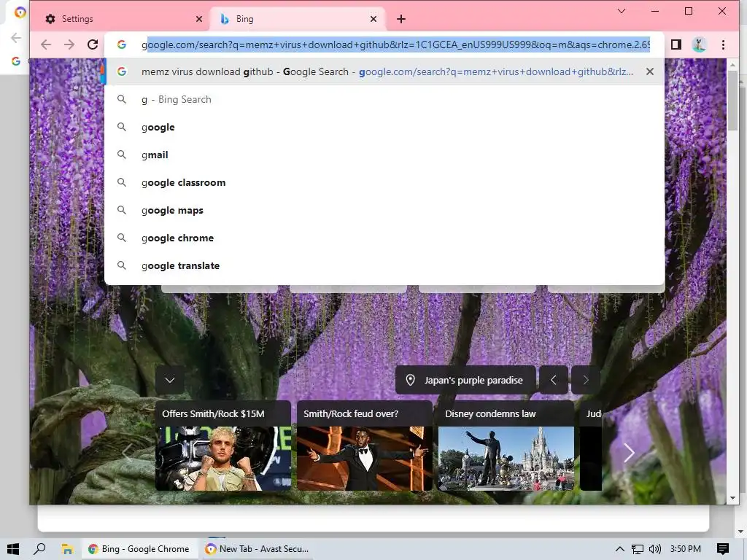Screen dimensions: 747x560
Task: Click Google bookmark icon in background window
Action: pos(16,61)
